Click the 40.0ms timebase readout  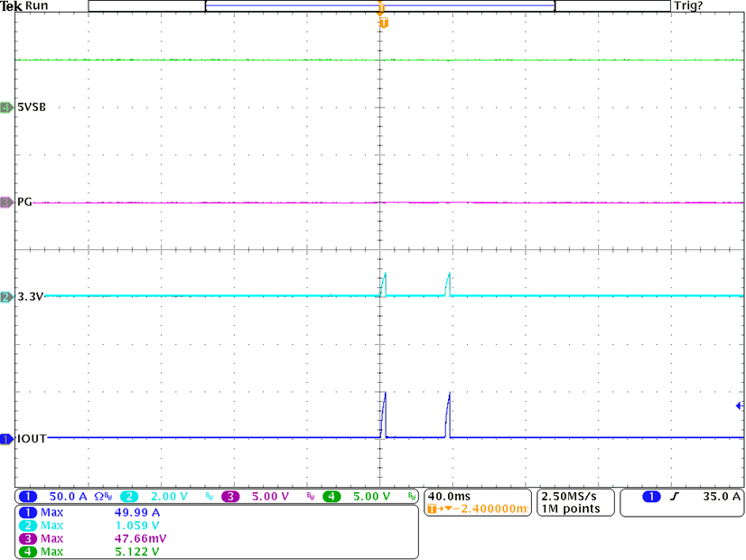click(449, 496)
